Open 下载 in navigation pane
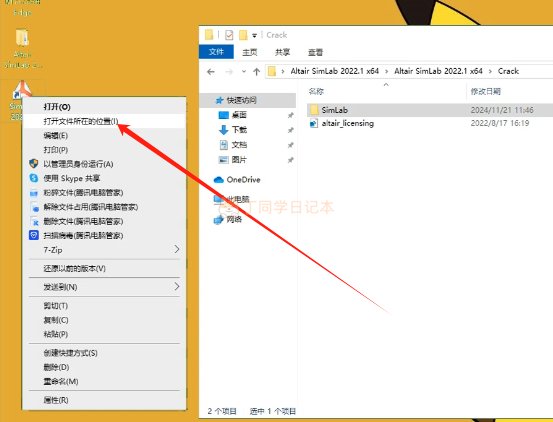The width and height of the screenshot is (553, 422). tap(239, 130)
